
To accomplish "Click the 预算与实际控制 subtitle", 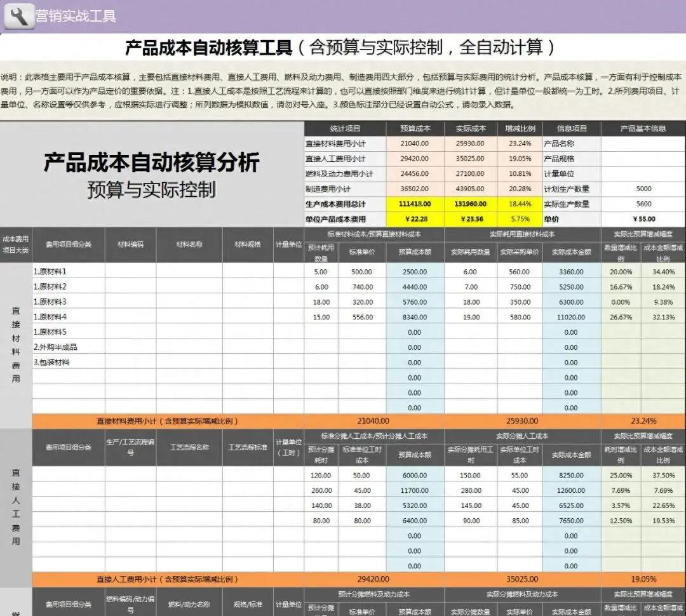I will coord(151,190).
